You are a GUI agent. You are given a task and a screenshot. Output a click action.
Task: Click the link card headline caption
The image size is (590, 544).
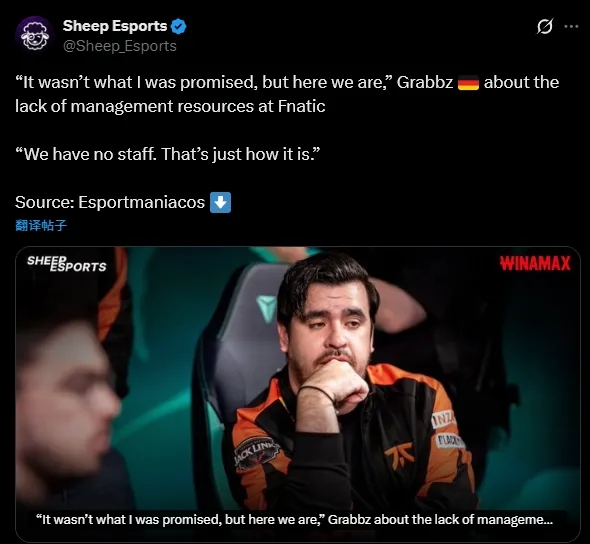(x=294, y=520)
